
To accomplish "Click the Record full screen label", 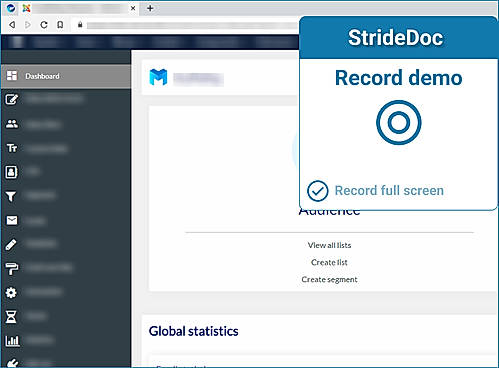I will (x=389, y=191).
